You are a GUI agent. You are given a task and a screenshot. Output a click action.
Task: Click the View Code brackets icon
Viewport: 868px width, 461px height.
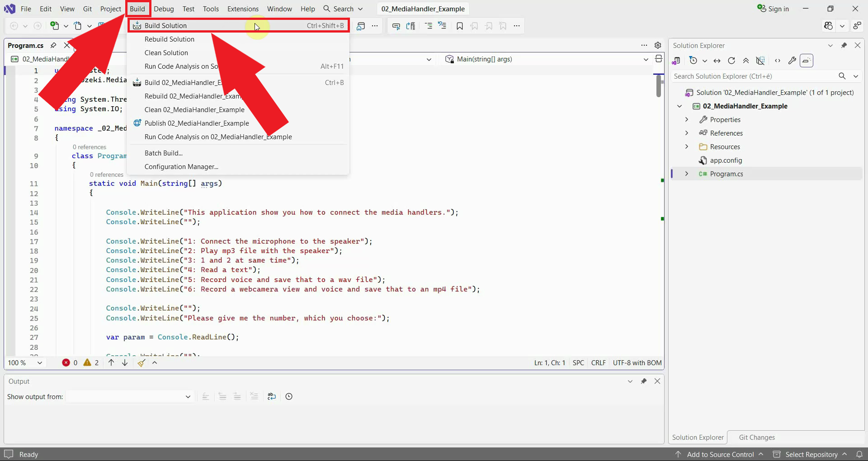(x=778, y=61)
